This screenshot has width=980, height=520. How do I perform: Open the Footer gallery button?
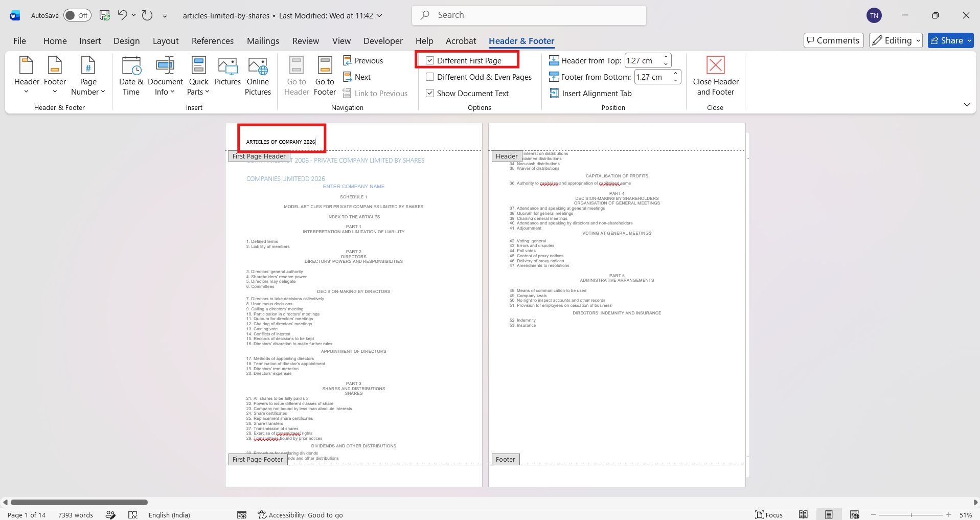coord(55,76)
